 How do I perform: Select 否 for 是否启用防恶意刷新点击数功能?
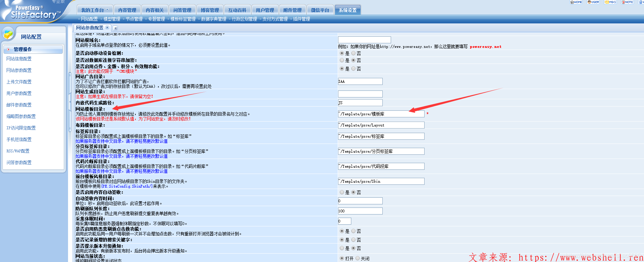353,231
